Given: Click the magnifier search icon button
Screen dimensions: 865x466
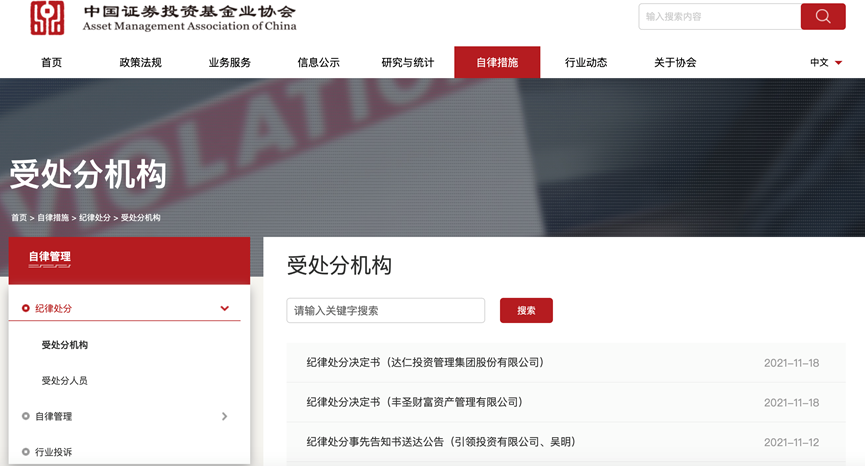Looking at the screenshot, I should [x=823, y=17].
